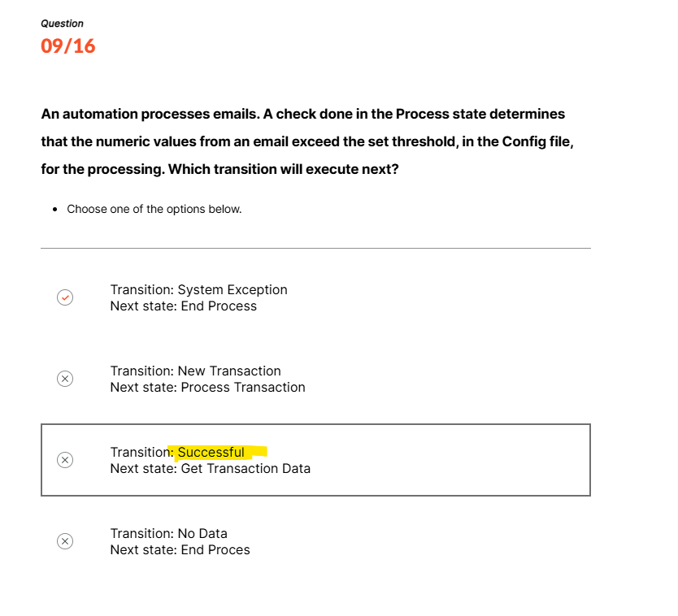Image resolution: width=678 pixels, height=616 pixels.
Task: Click the horizontal divider line under the hint
Action: pos(315,248)
